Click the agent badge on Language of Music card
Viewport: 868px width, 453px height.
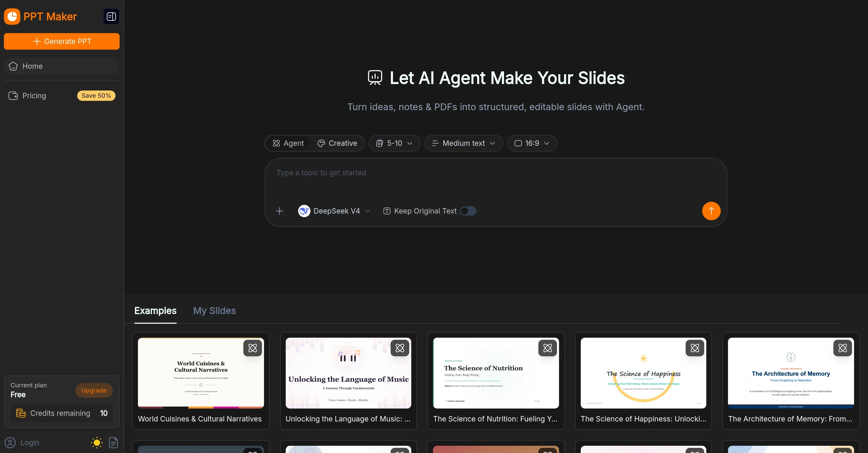click(400, 348)
